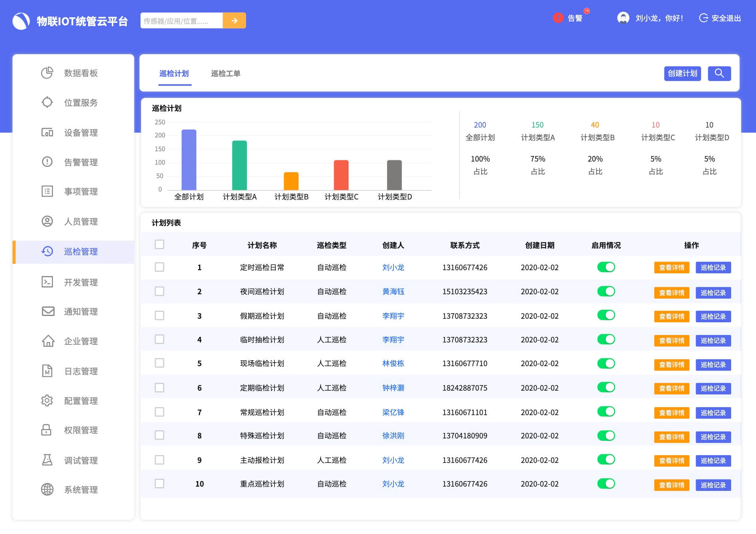Click the 告警 notification bell icon
Viewport: 756px width, 534px height.
[x=557, y=18]
